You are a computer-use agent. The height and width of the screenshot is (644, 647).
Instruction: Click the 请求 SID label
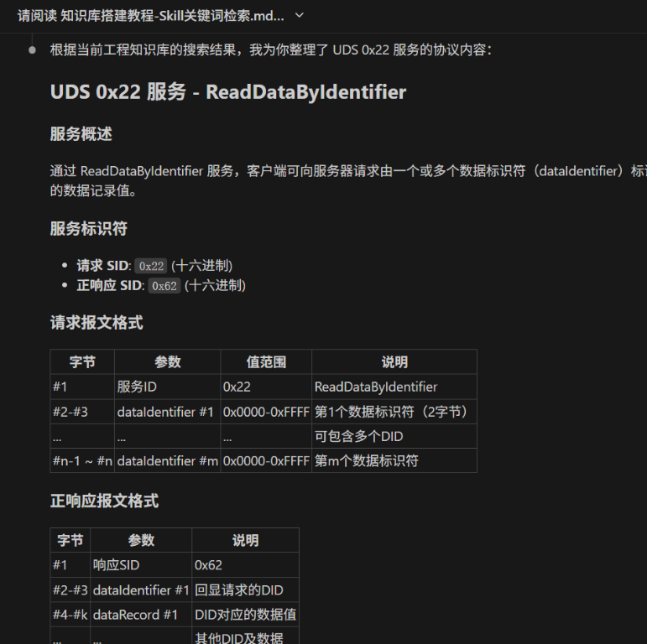coord(103,266)
